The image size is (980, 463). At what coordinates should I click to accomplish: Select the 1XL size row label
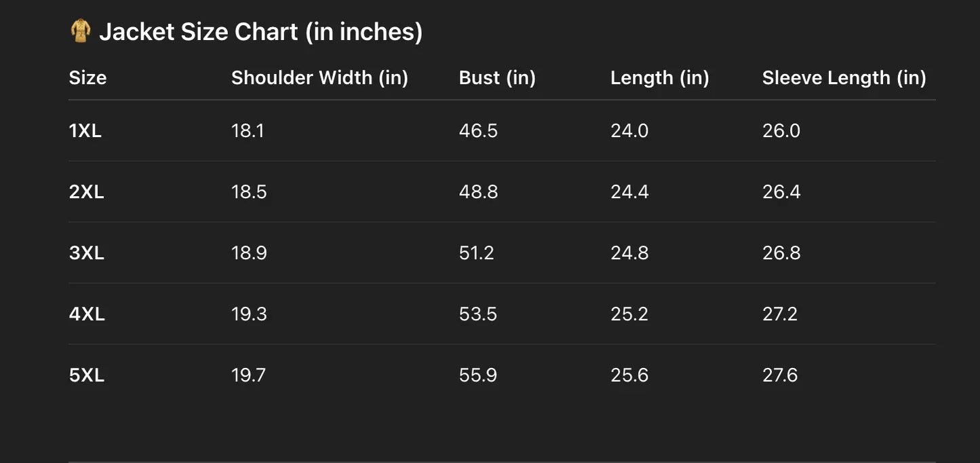coord(85,131)
